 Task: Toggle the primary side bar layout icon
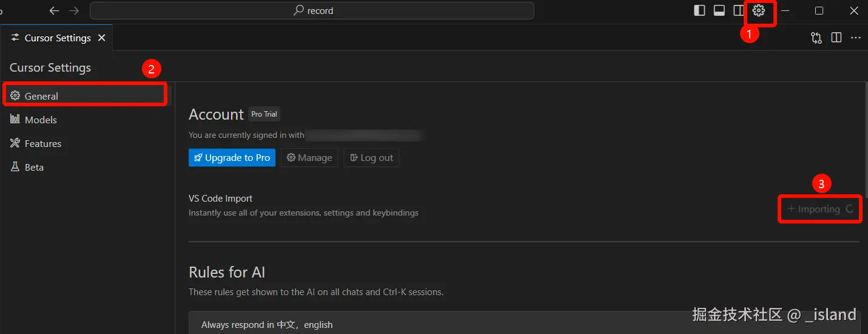(x=699, y=10)
